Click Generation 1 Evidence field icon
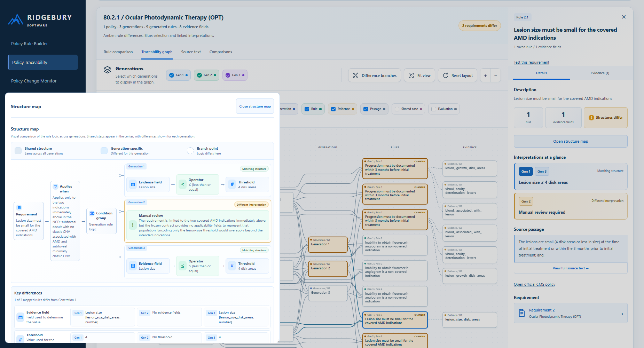The width and height of the screenshot is (644, 348). [x=133, y=184]
